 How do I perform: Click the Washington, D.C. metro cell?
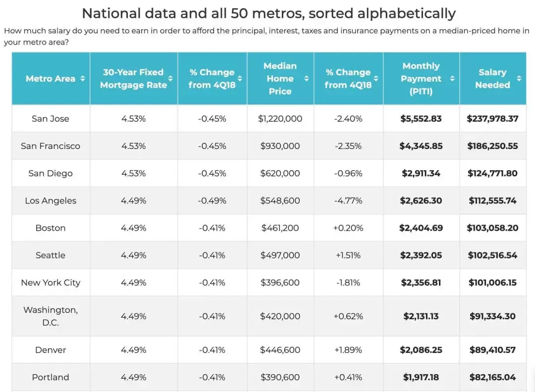51,316
